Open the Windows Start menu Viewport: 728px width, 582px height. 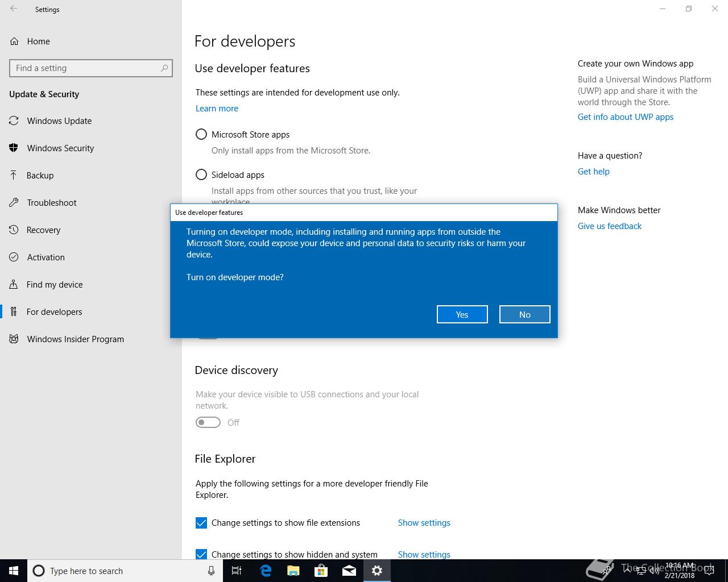14,571
